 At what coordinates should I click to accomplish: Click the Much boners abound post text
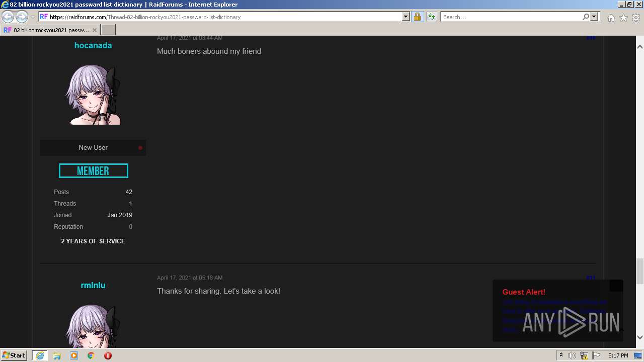[x=209, y=51]
